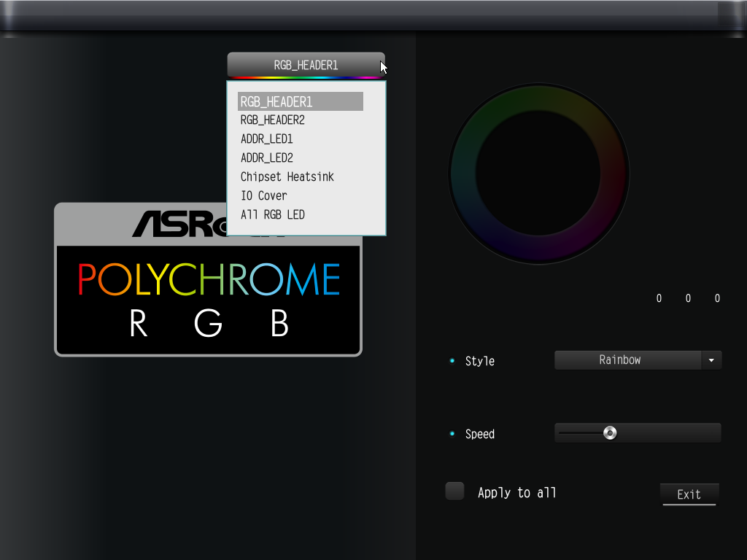
Task: Choose IO Cover from the list
Action: point(264,195)
